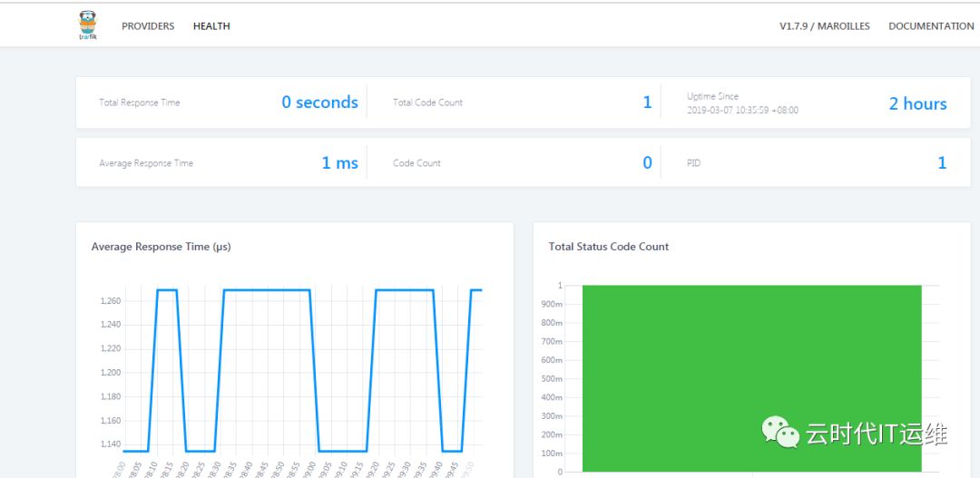
Task: Click the 1,260 y-axis label
Action: [110, 301]
